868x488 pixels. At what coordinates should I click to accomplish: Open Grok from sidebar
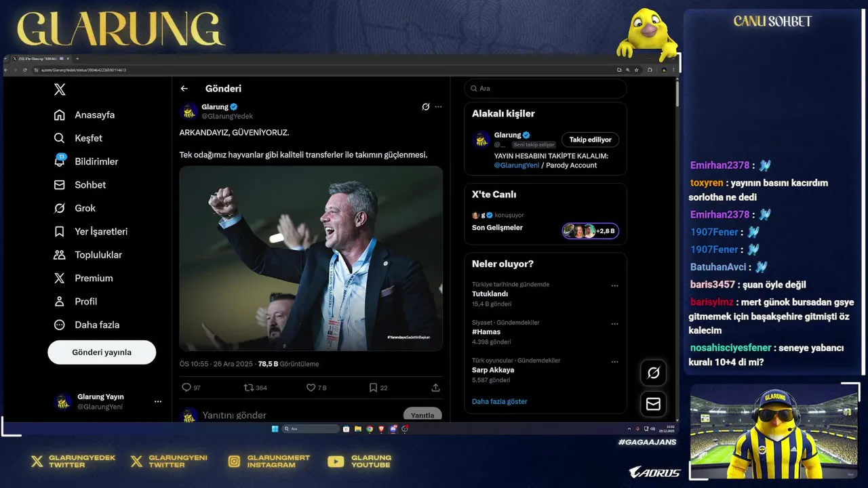[x=75, y=208]
